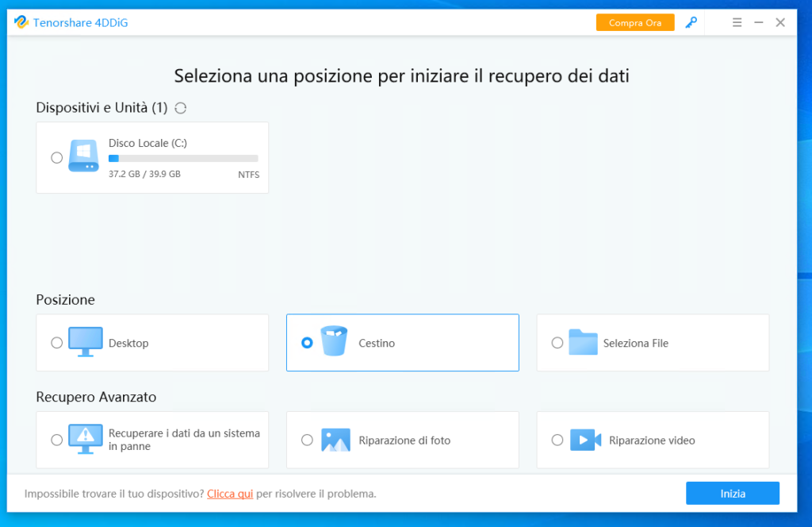812x527 pixels.
Task: Refresh the Dispositivi e Unità list
Action: (x=180, y=108)
